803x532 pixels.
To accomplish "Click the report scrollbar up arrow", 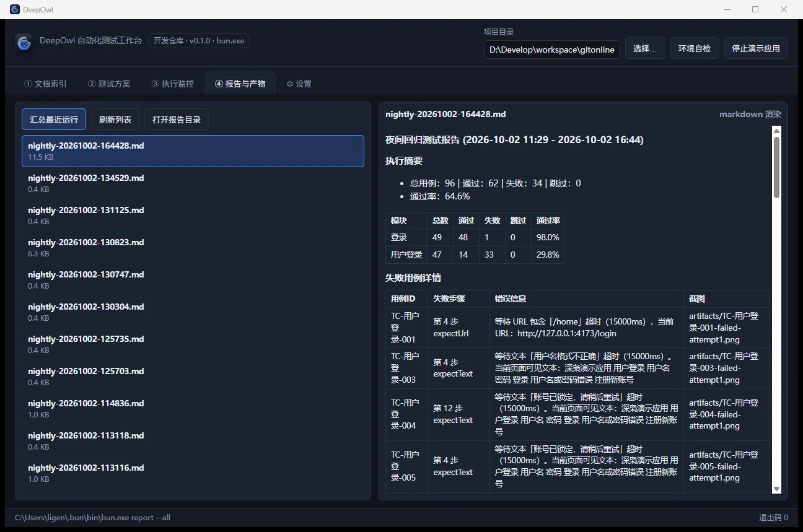I will tap(776, 131).
